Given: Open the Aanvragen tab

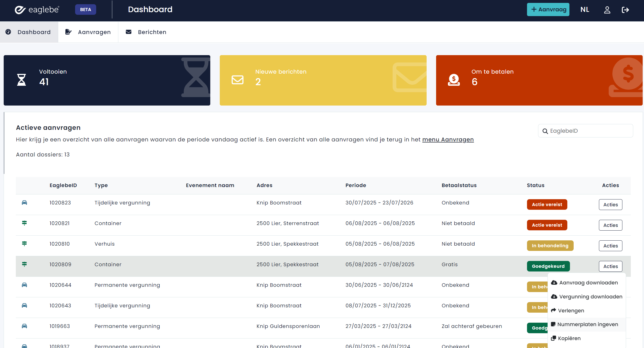Looking at the screenshot, I should click(88, 32).
